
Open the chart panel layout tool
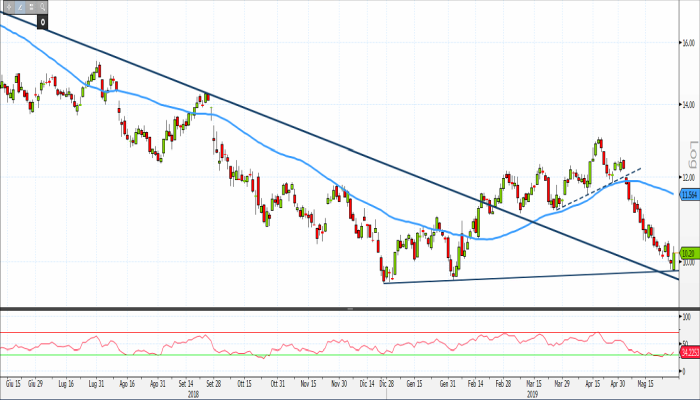[x=31, y=7]
